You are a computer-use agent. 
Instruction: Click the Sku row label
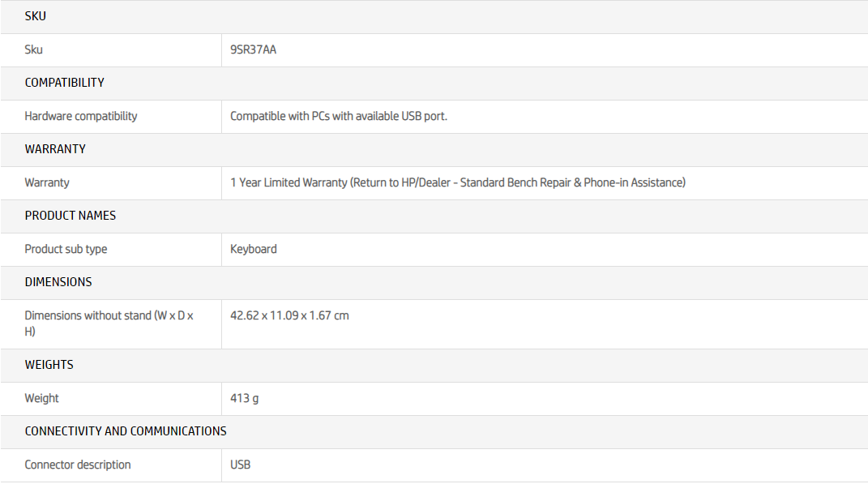tap(34, 49)
